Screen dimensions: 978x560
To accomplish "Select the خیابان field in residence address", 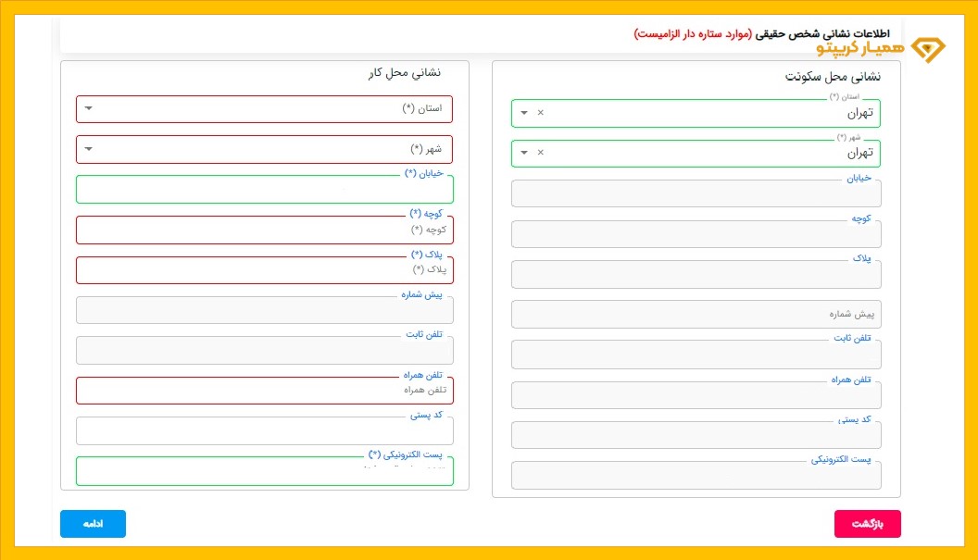I will (695, 193).
